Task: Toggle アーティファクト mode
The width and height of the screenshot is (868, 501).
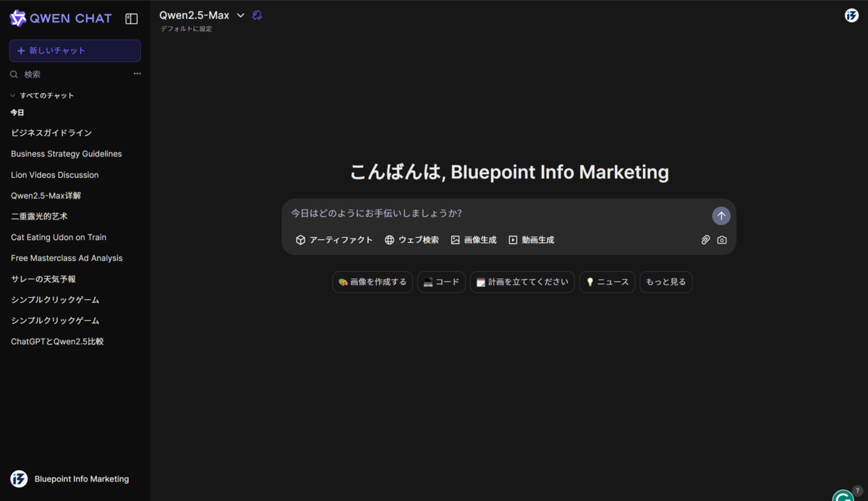Action: [334, 240]
